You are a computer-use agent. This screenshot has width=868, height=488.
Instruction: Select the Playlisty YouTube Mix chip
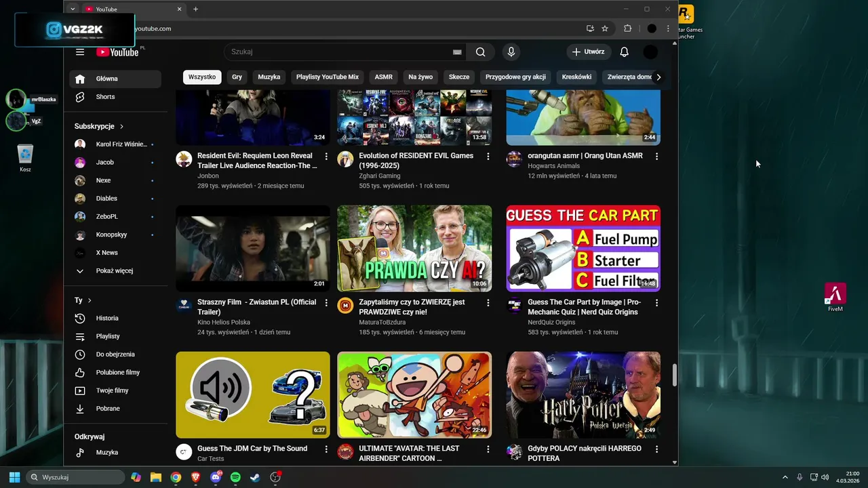pos(328,77)
